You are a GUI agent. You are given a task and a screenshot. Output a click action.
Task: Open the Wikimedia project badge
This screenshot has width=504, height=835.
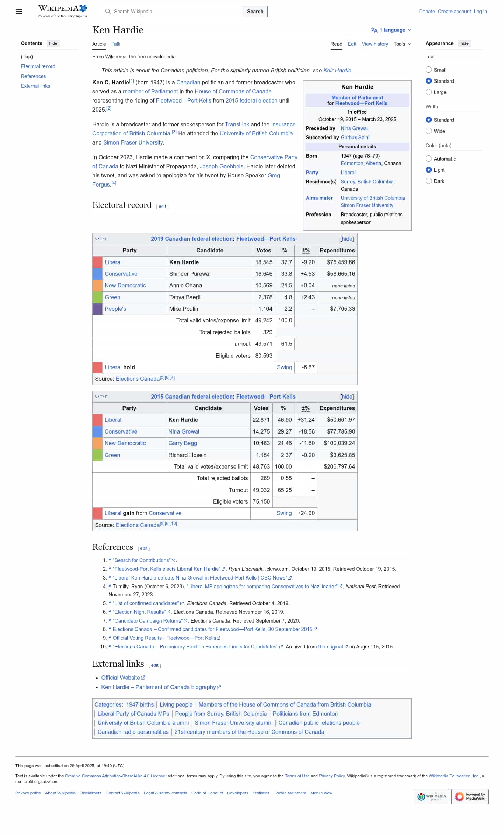431,797
